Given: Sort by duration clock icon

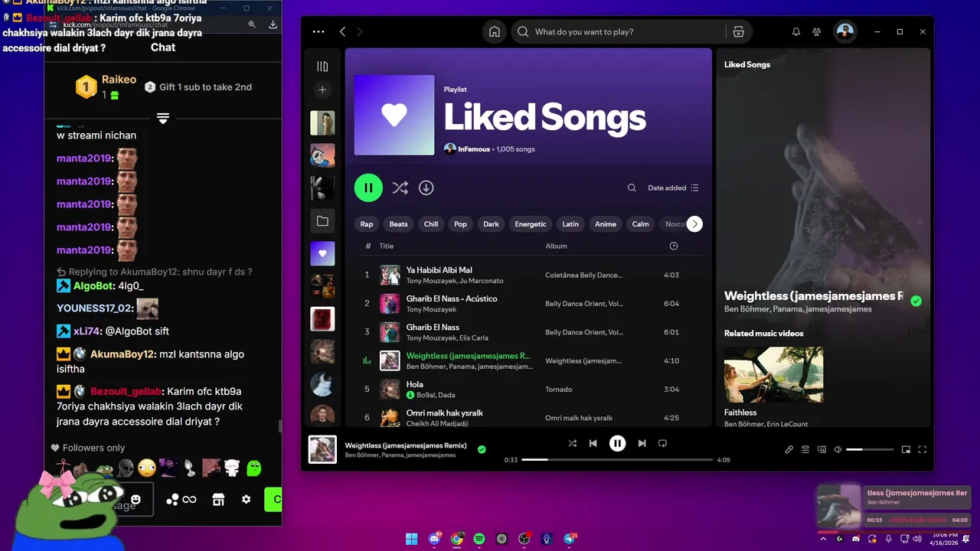Looking at the screenshot, I should point(674,246).
